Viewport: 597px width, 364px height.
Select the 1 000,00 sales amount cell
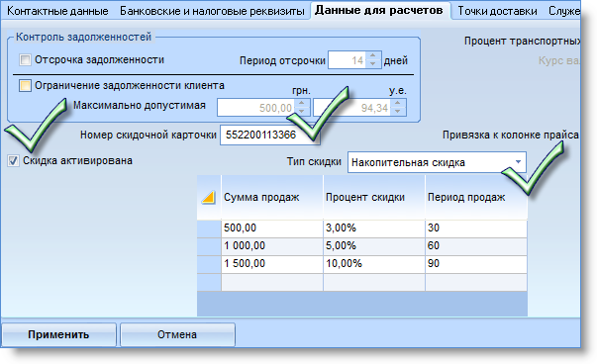point(272,246)
